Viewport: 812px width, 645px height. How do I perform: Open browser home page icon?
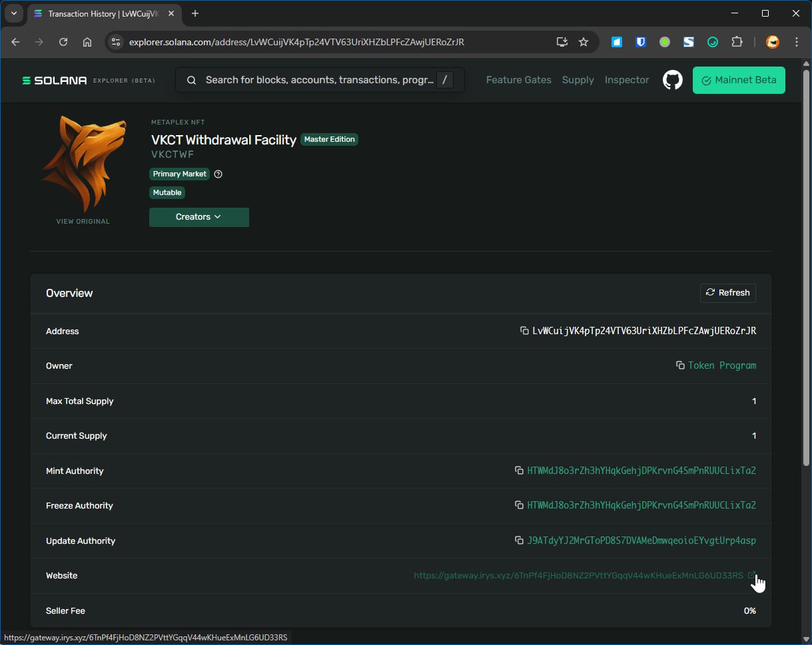[87, 42]
